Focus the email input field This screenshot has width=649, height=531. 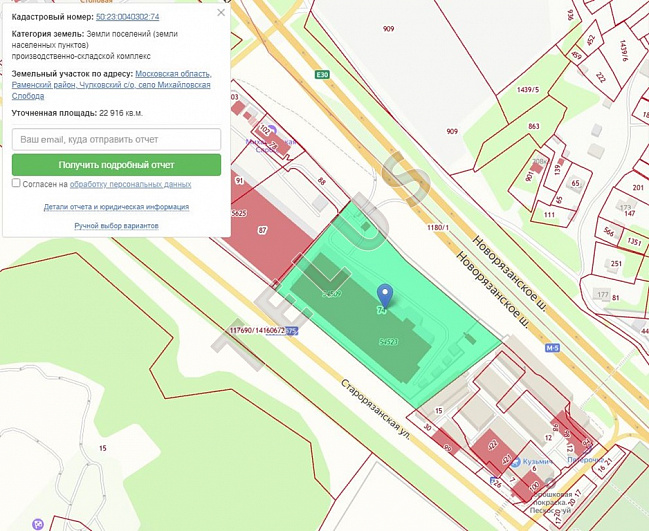coord(116,139)
